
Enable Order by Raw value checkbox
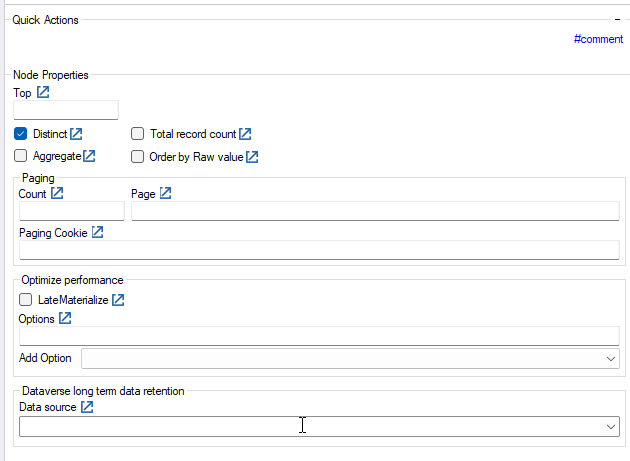tap(138, 157)
